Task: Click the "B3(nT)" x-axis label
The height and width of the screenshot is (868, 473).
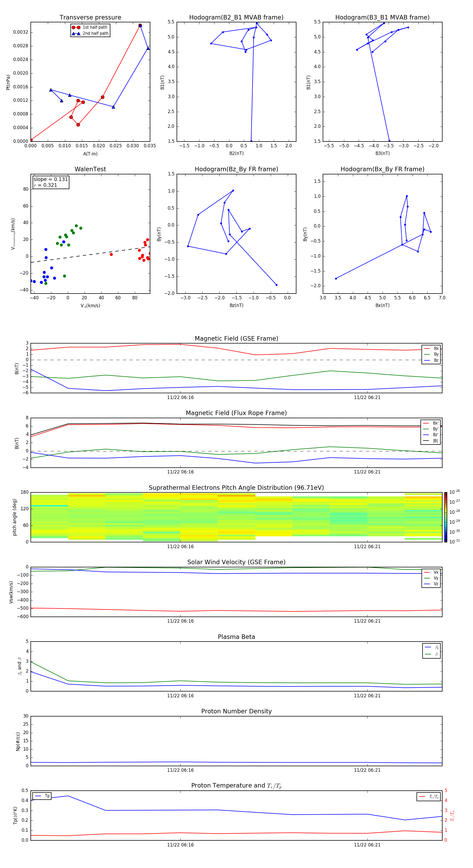Action: pyautogui.click(x=382, y=153)
